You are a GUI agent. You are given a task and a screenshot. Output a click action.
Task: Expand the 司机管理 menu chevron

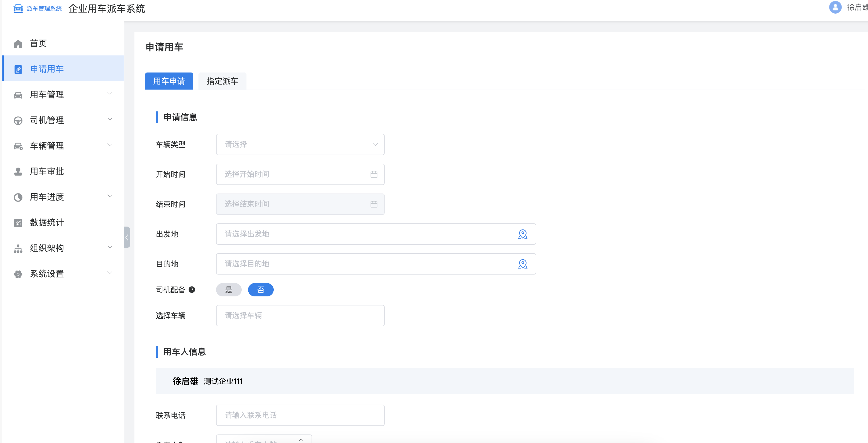(110, 119)
